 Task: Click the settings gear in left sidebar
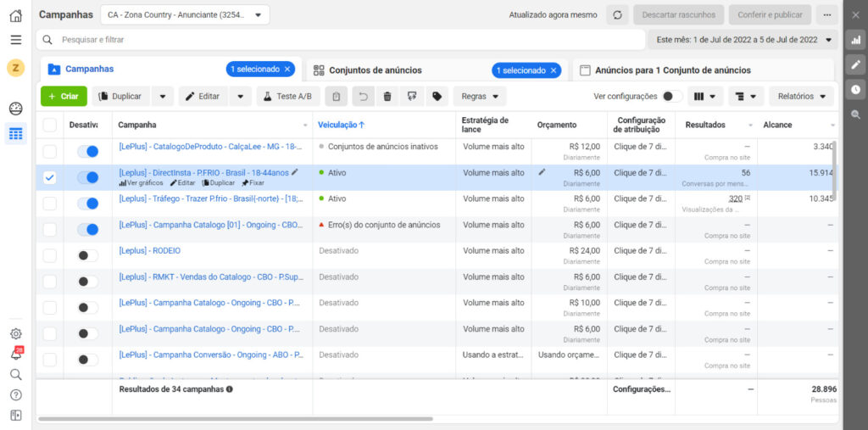point(16,334)
